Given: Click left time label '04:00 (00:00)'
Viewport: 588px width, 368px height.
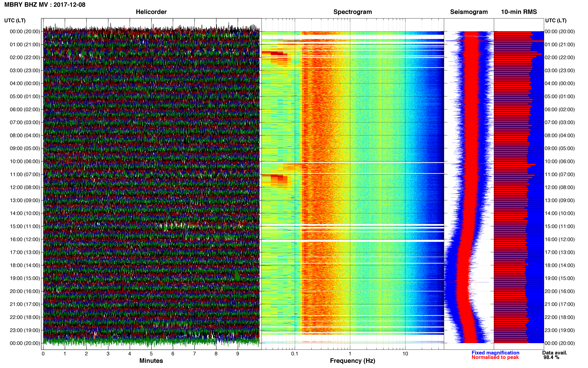Looking at the screenshot, I should click(25, 83).
